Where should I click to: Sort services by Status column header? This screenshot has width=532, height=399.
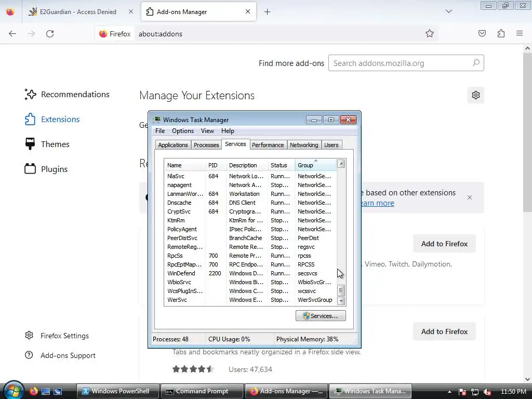pyautogui.click(x=281, y=165)
